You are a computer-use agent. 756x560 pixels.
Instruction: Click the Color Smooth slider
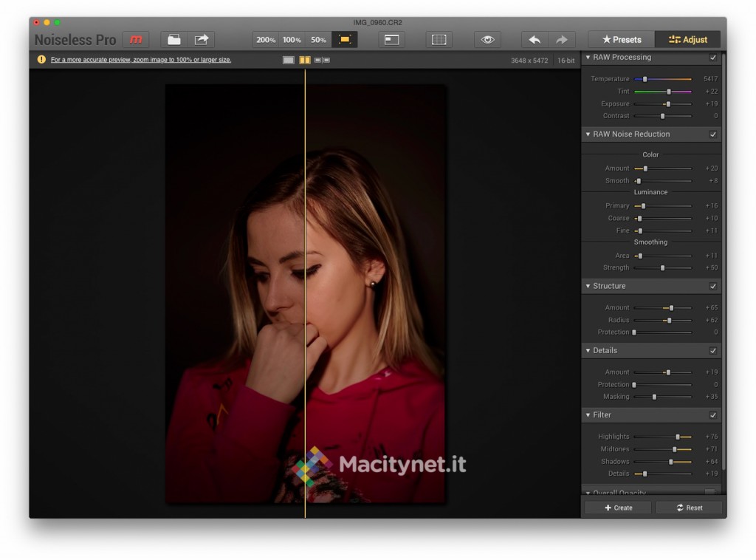[x=663, y=181]
